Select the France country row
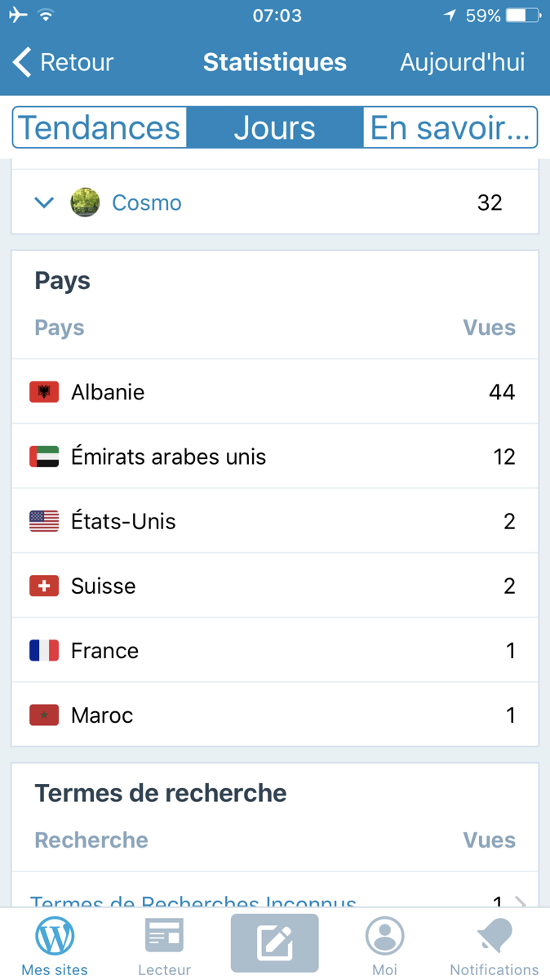The image size is (550, 980). [x=275, y=650]
